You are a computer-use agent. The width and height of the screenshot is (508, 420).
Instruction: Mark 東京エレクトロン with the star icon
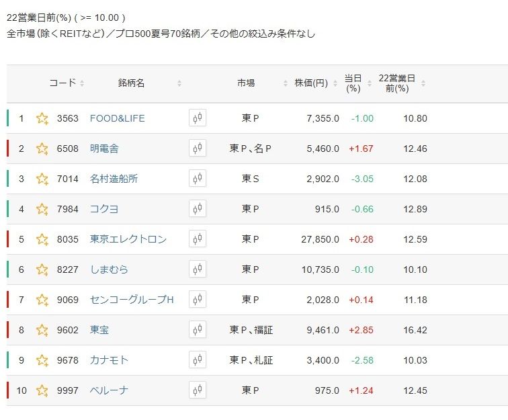pos(42,239)
